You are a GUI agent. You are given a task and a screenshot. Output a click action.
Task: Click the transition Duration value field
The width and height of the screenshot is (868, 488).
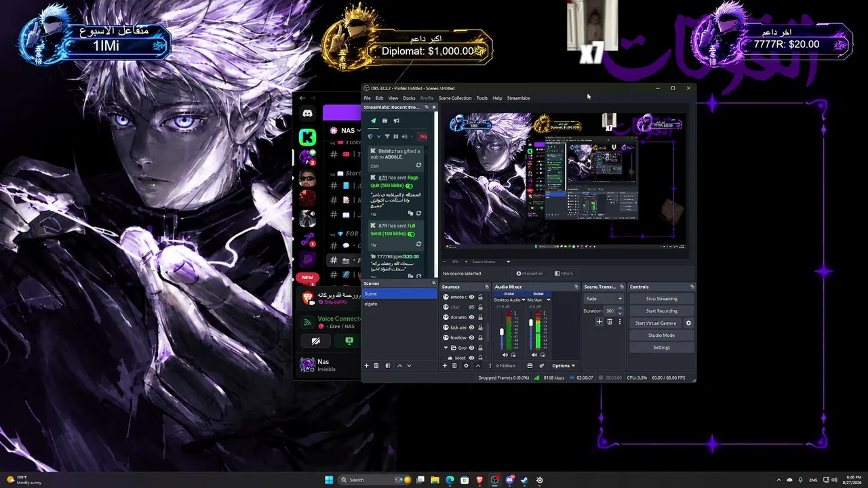[x=610, y=311]
